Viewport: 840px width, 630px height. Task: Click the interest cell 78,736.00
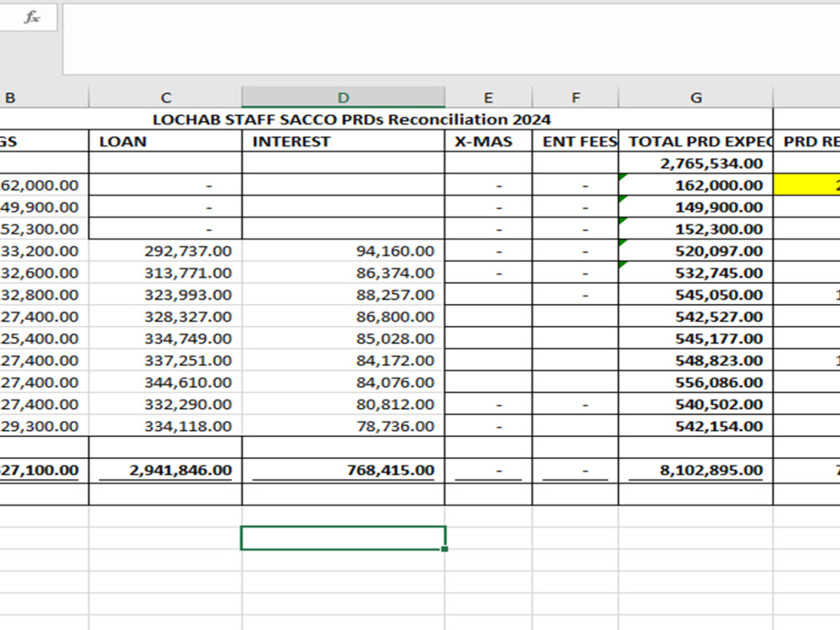point(344,427)
